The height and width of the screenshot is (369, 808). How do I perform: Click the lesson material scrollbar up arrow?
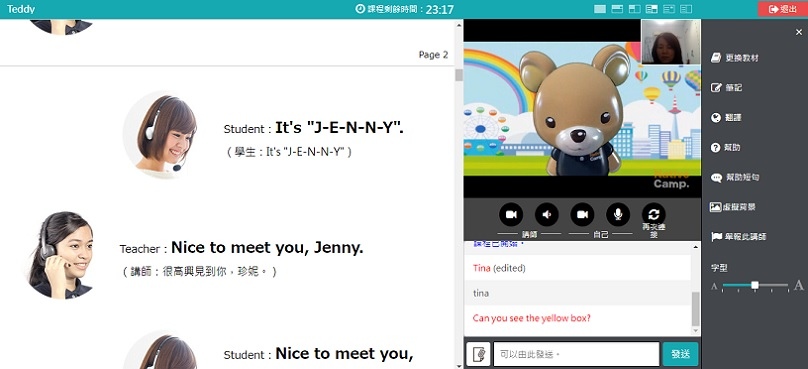tap(459, 24)
